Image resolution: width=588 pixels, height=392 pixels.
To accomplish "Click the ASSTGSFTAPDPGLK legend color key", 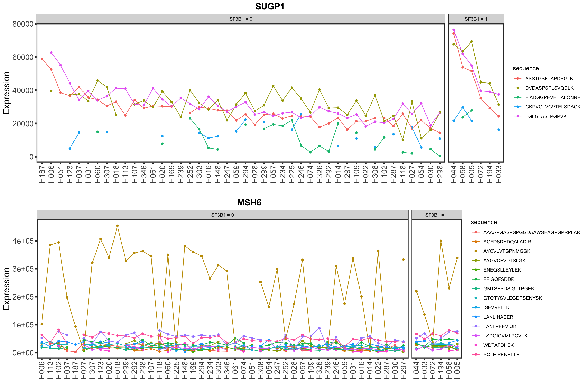I will (518, 78).
